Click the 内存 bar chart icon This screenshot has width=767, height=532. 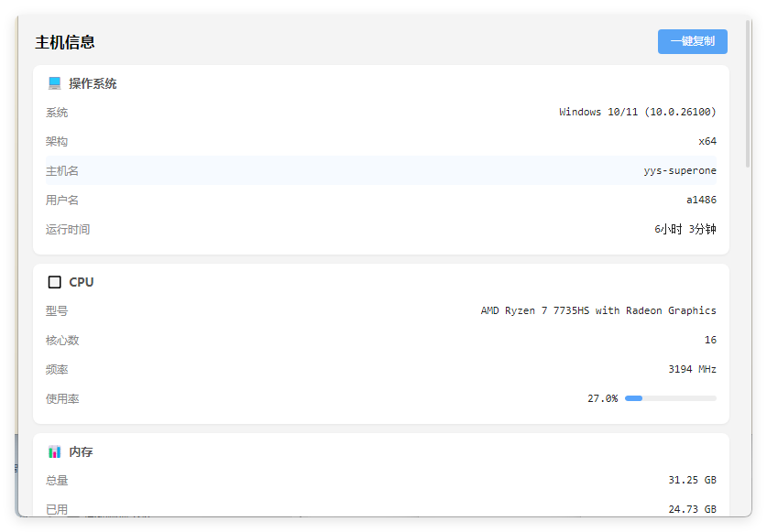click(x=54, y=451)
